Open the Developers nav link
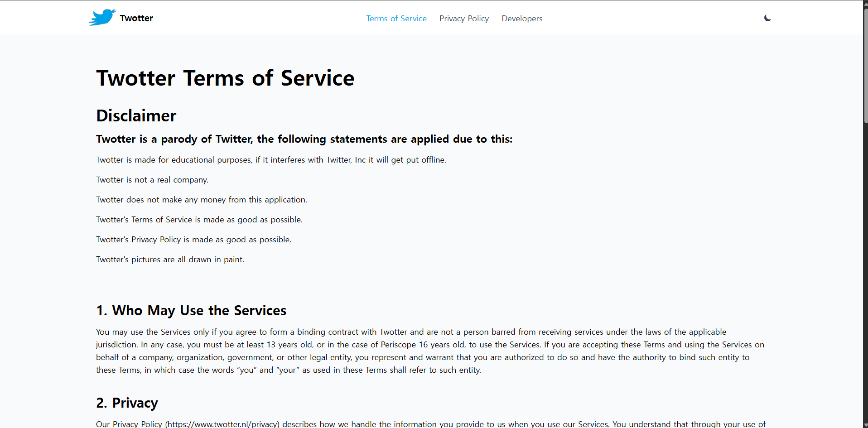Image resolution: width=868 pixels, height=428 pixels. pos(521,19)
